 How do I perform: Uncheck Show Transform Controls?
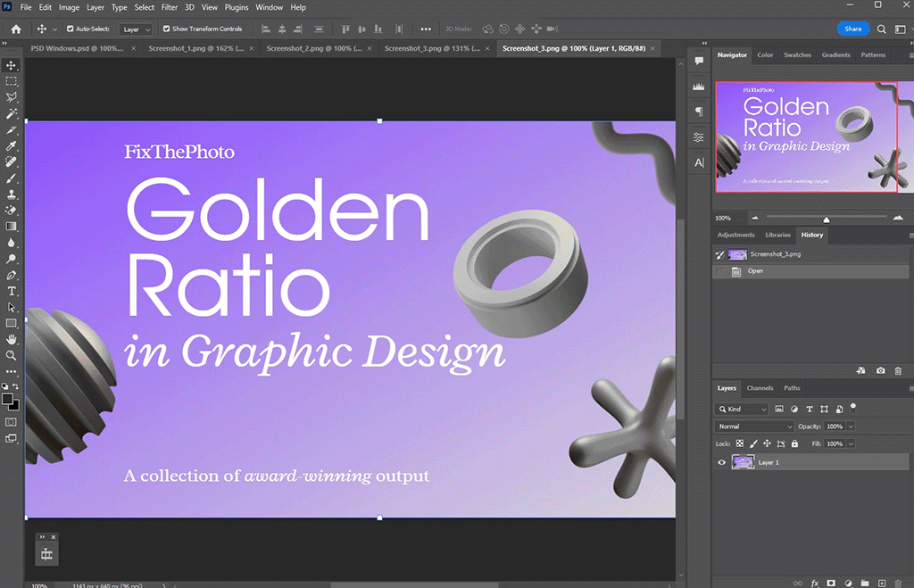(167, 29)
